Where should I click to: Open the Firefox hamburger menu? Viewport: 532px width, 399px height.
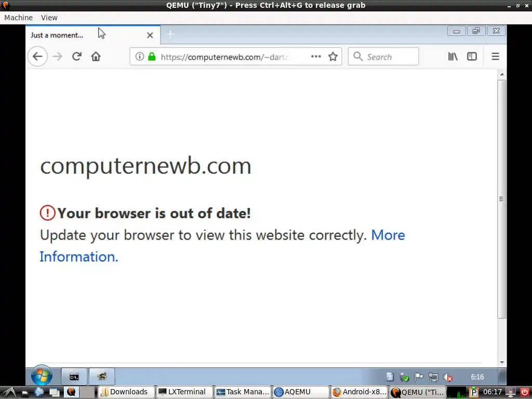pos(495,56)
